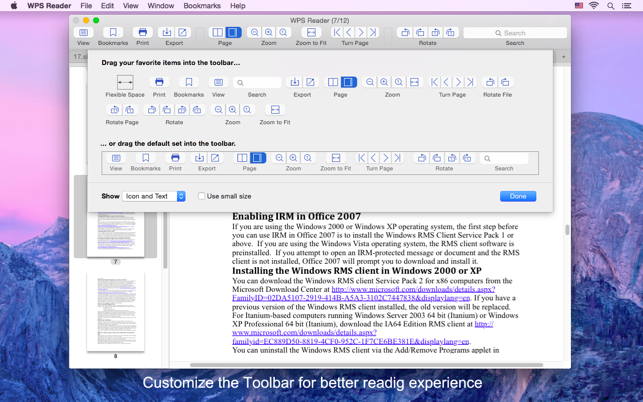Screen dimensions: 643x402
Task: Enable the 'Use small size' checkbox
Action: [201, 196]
